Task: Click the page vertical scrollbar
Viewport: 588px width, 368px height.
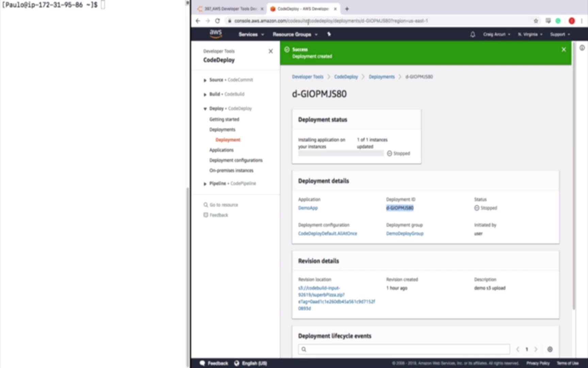Action: click(x=574, y=175)
